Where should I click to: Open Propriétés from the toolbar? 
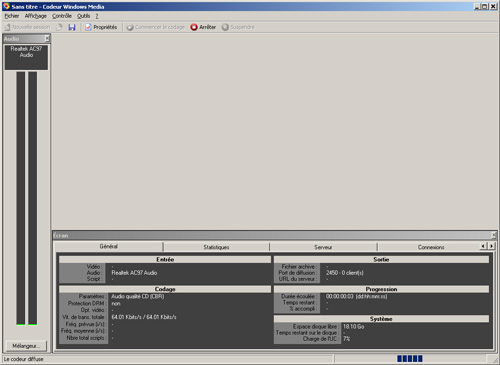tap(101, 27)
